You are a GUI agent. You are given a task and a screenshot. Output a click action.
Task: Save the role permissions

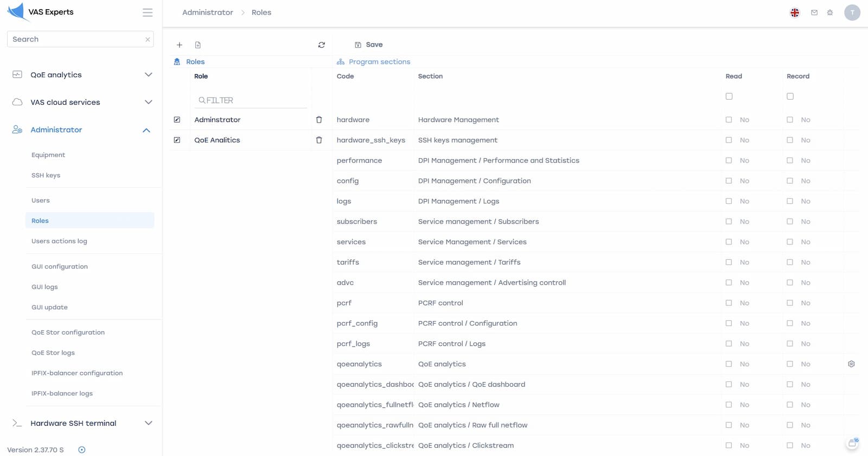tap(369, 45)
